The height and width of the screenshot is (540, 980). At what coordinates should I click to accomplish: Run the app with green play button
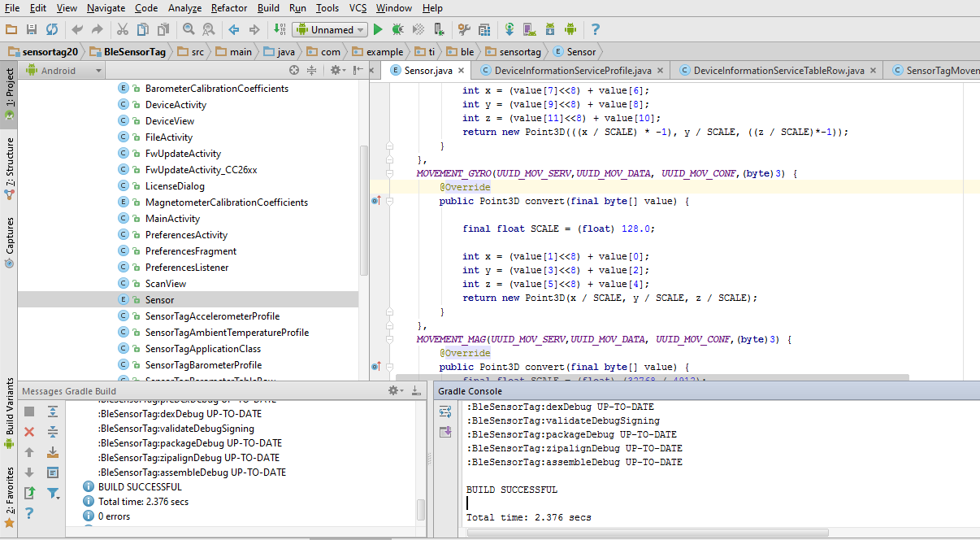click(x=378, y=29)
